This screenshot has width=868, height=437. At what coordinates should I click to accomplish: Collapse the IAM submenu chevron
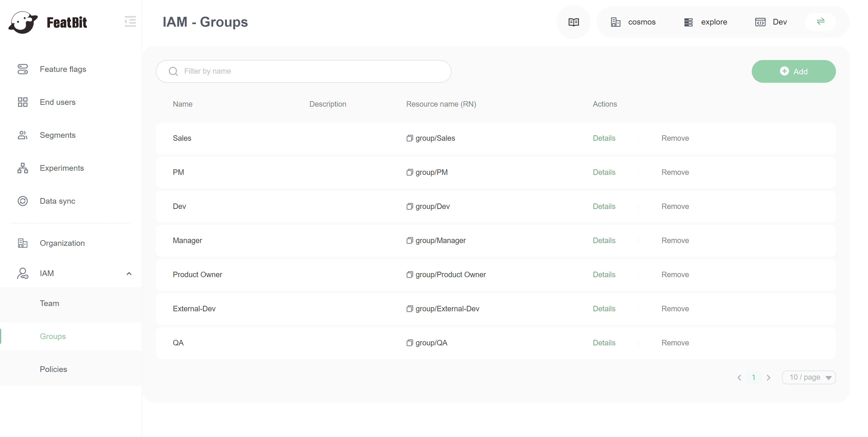click(x=129, y=274)
